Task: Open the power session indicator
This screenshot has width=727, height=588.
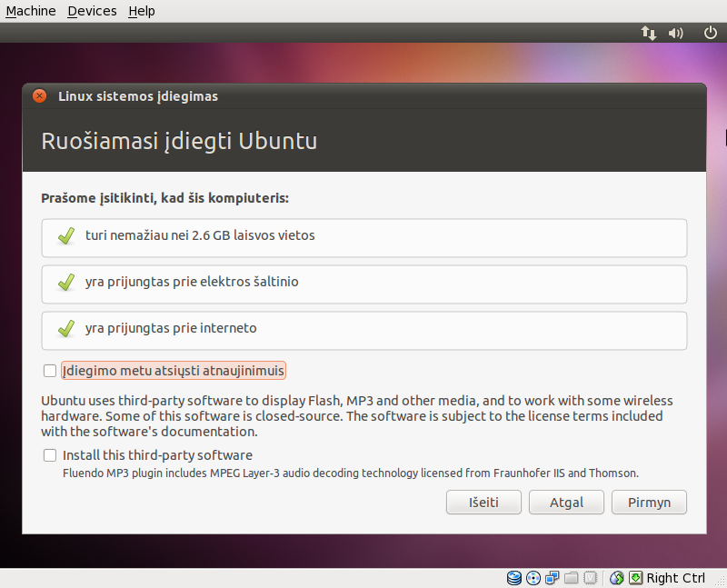Action: point(711,33)
